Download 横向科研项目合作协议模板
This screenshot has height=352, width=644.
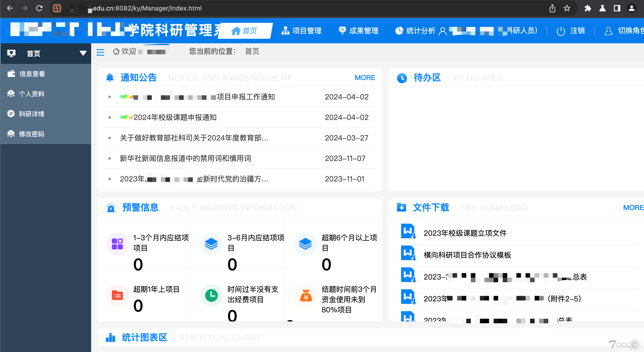click(467, 255)
